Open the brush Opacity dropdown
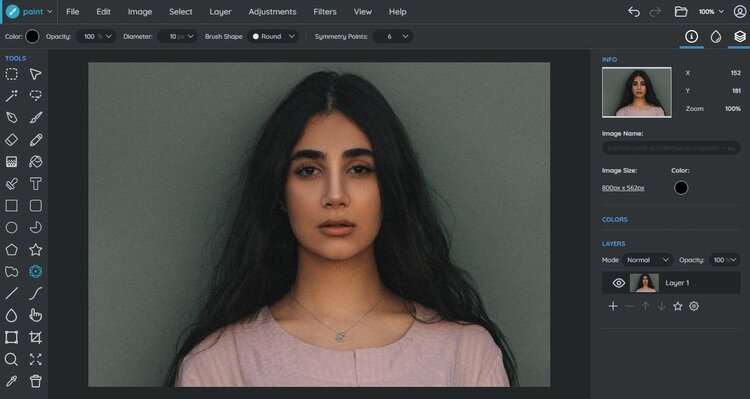This screenshot has height=399, width=750. pos(96,36)
